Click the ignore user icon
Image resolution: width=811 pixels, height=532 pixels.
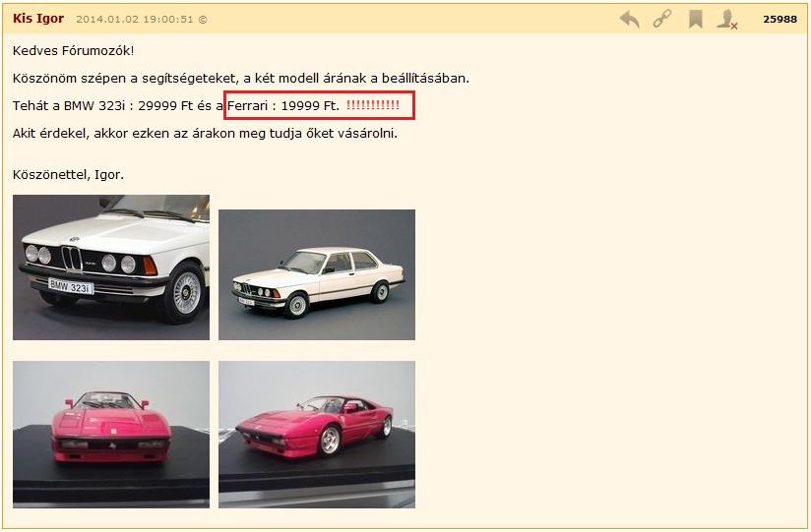coord(727,19)
